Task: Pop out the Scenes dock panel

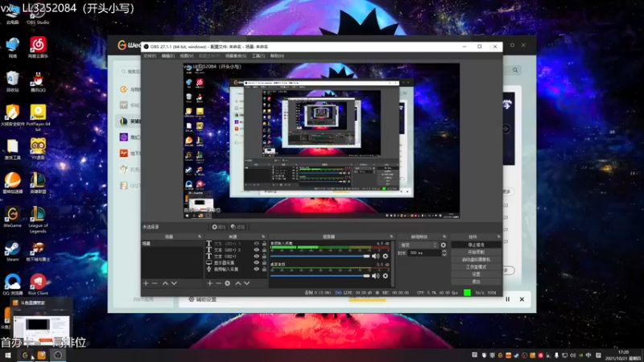Action: (x=200, y=237)
